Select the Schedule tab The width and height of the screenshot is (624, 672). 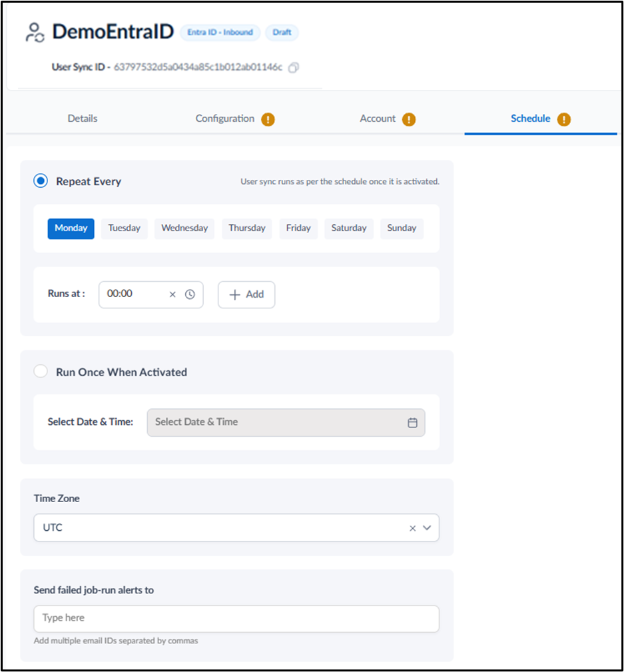(x=530, y=119)
